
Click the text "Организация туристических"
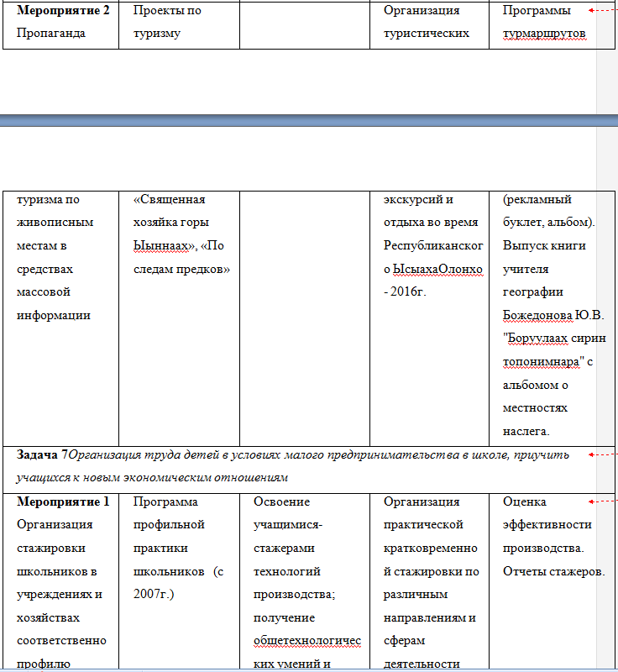click(426, 22)
